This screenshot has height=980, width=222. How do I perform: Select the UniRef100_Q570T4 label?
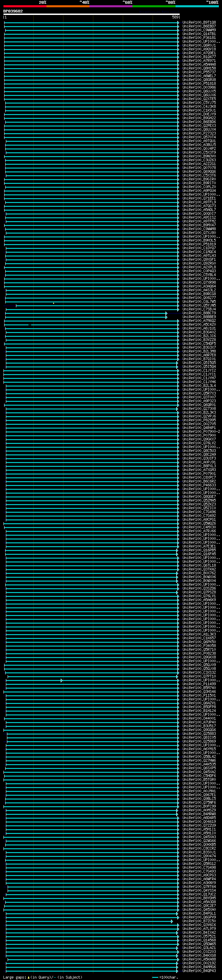[x=199, y=137]
